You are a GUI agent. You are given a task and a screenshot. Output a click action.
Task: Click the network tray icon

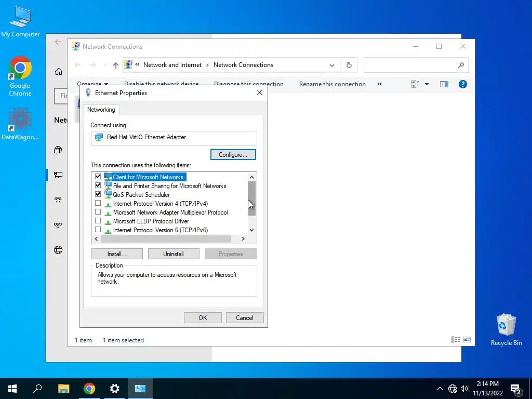(x=453, y=389)
